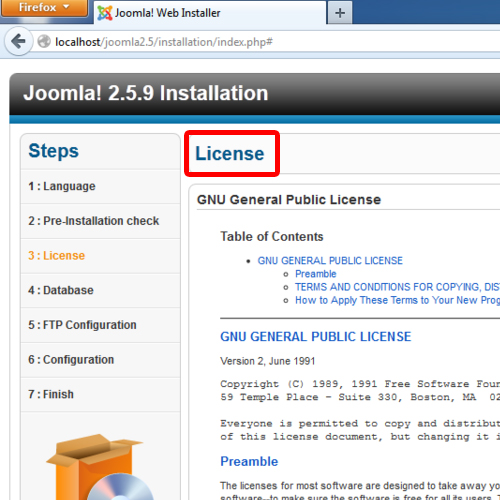
Task: Click the Everyone is permitted to copy line
Action: pyautogui.click(x=360, y=424)
